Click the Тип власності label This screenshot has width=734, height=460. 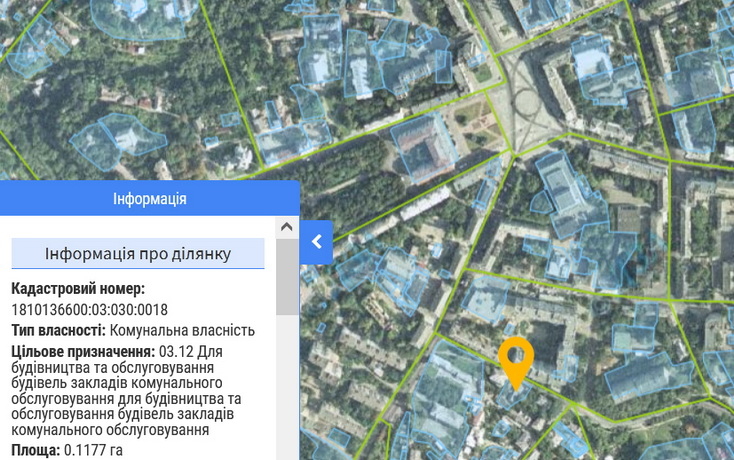coord(58,330)
